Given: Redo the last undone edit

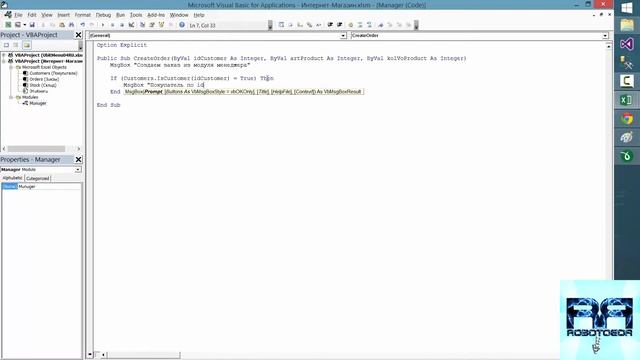Looking at the screenshot, I should [92, 25].
